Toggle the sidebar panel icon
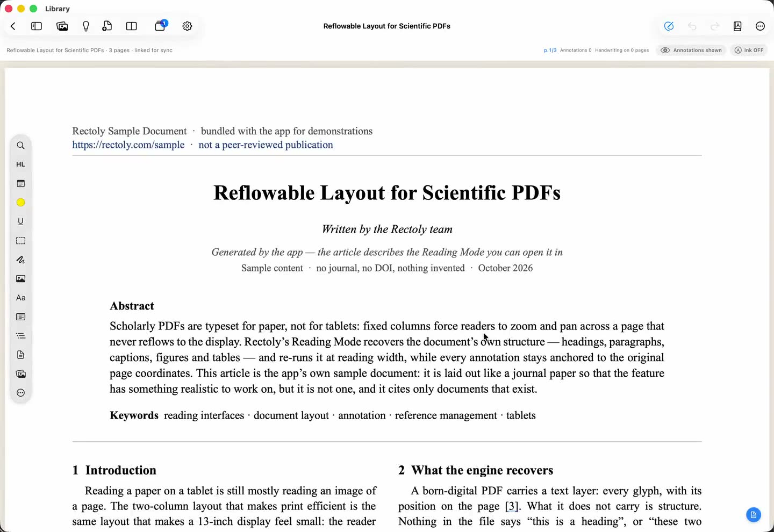The height and width of the screenshot is (532, 774). (37, 26)
